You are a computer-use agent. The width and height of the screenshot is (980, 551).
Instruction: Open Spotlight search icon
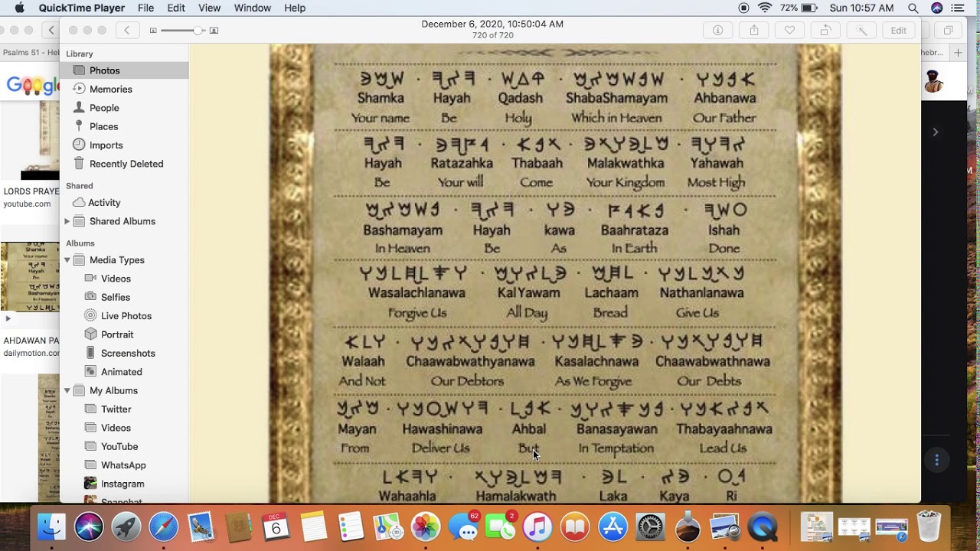coord(913,8)
